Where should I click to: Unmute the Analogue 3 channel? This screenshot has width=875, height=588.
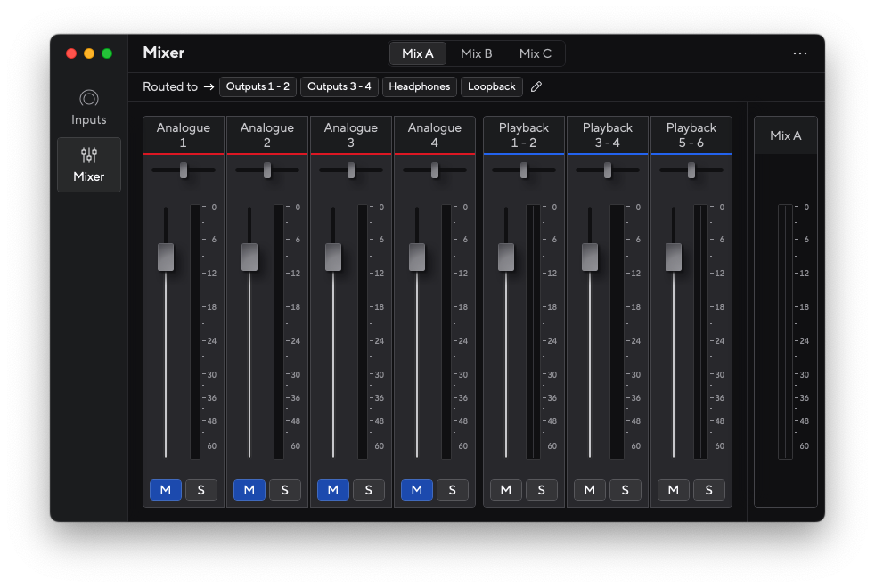click(332, 490)
